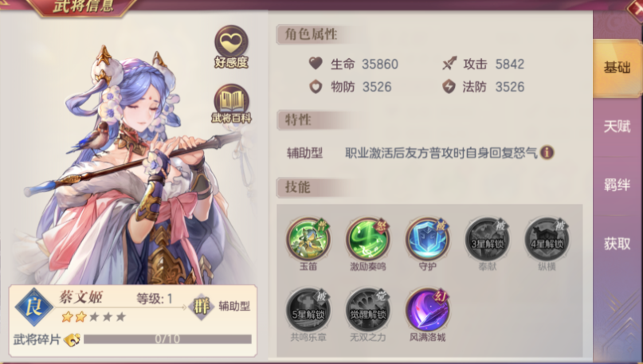The height and width of the screenshot is (364, 643).
Task: Open the 羁绊 tab
Action: coord(617,185)
